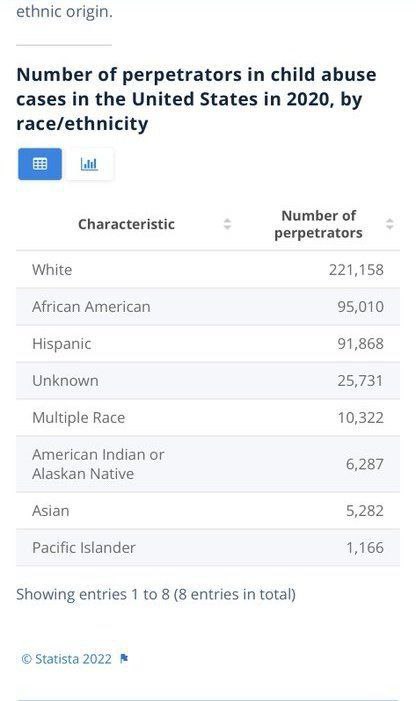416x701 pixels.
Task: Open the © Statista 2022 link
Action: tap(67, 659)
